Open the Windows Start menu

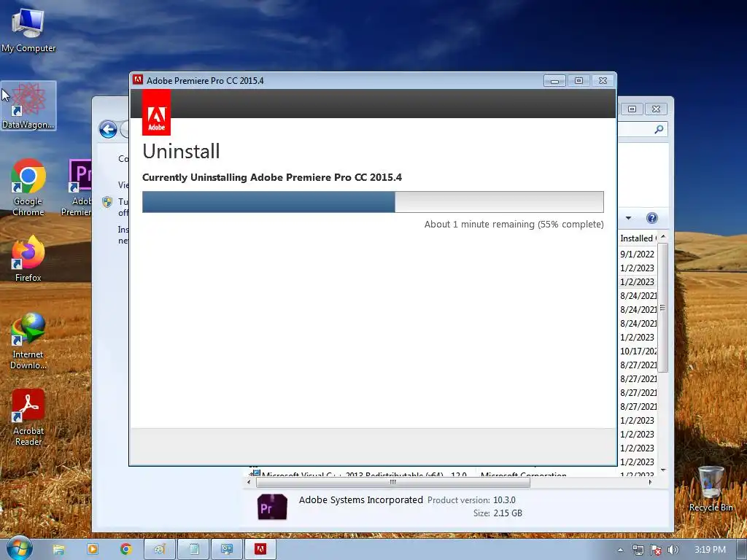tap(18, 549)
